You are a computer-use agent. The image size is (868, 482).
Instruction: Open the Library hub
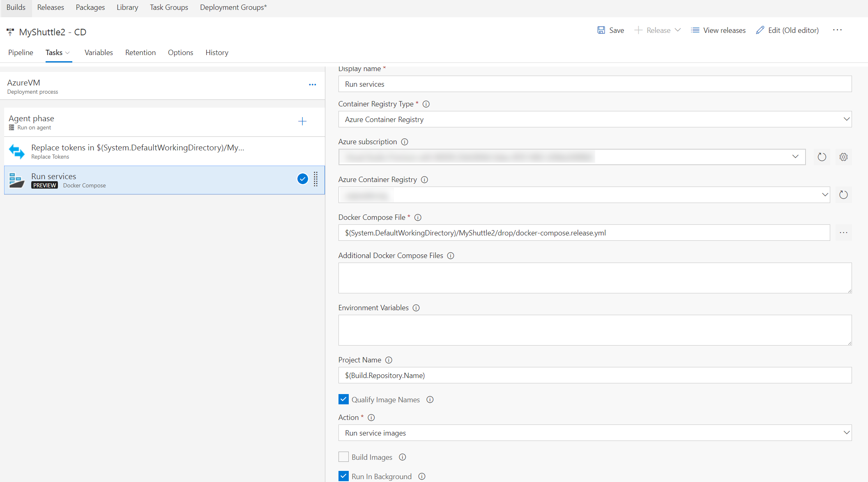(x=127, y=7)
